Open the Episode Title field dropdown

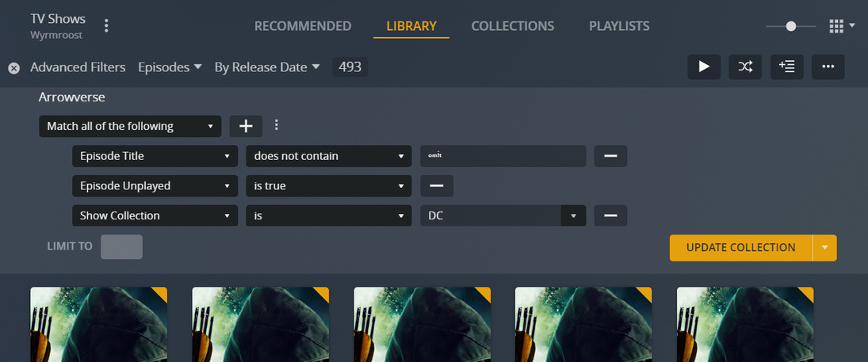(x=155, y=156)
